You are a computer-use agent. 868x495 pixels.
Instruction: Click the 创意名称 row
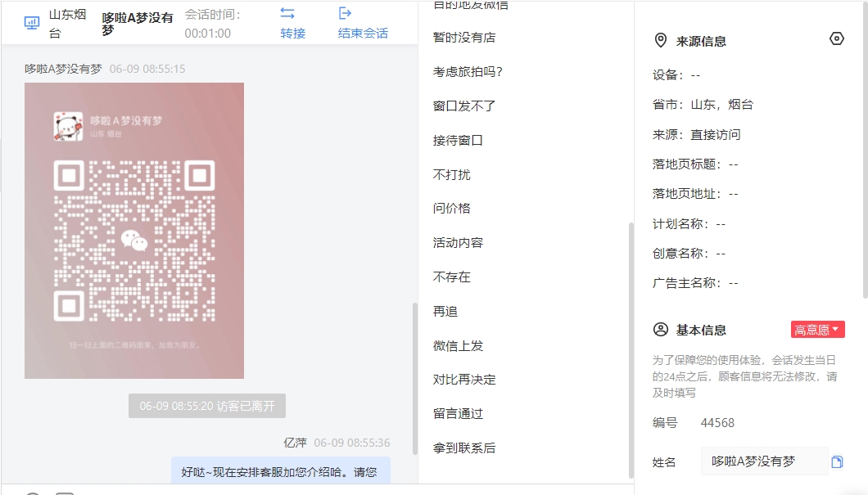[x=689, y=254]
